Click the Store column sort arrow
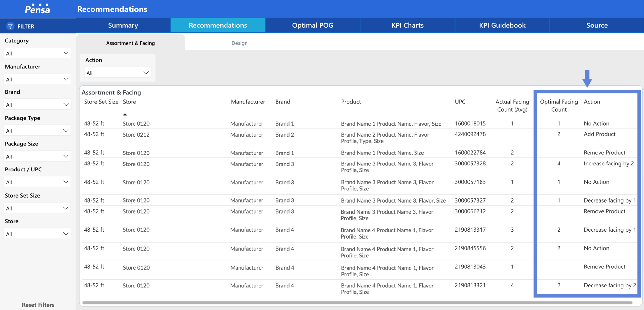The height and width of the screenshot is (310, 644). [x=125, y=115]
